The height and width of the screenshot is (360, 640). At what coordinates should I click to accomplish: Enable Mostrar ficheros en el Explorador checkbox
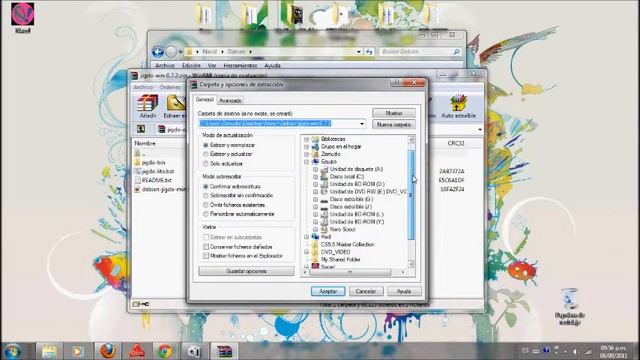(x=206, y=256)
